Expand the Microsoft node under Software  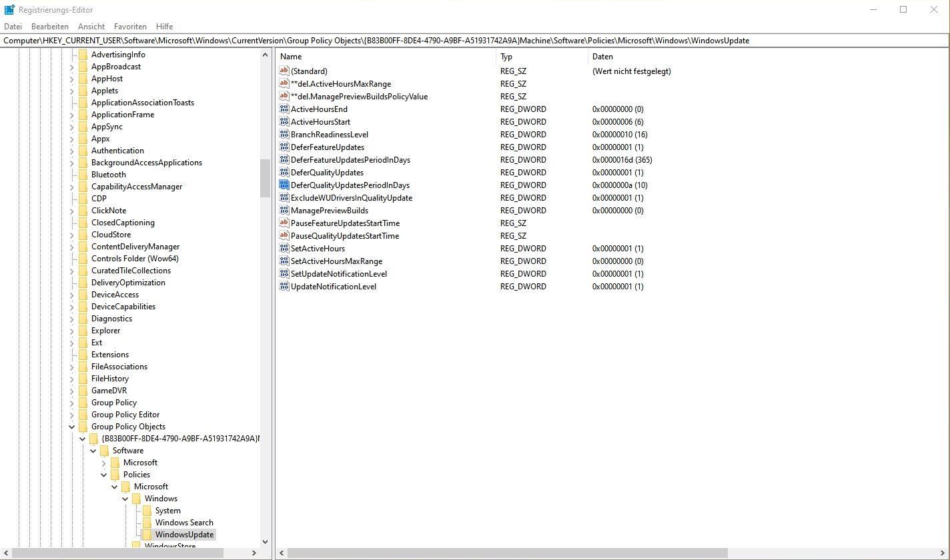(104, 463)
